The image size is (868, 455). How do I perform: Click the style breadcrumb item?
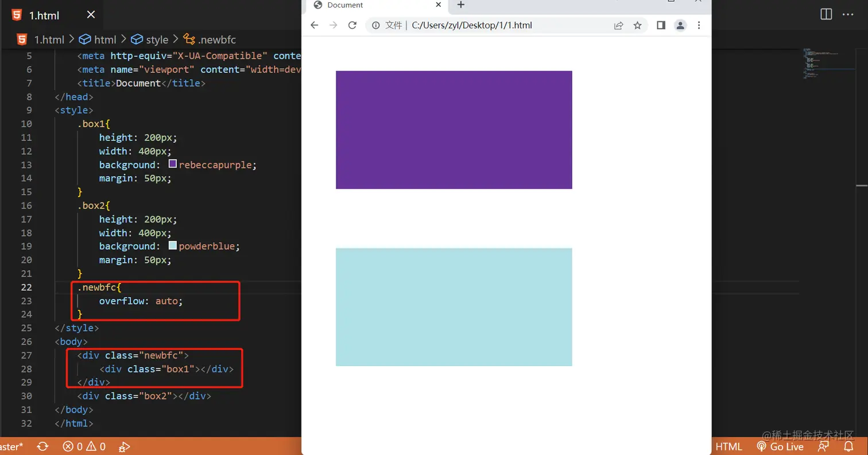(150, 40)
